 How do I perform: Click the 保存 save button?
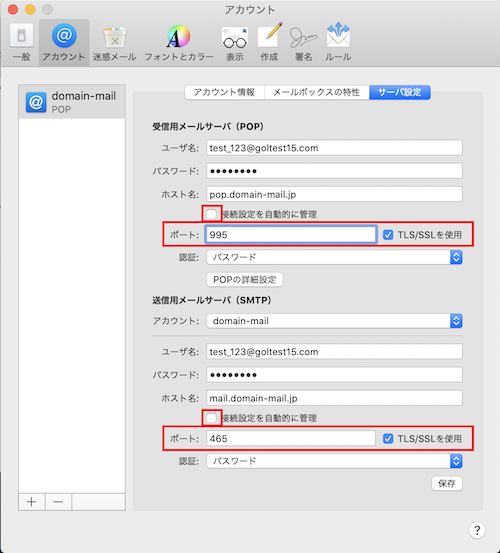pyautogui.click(x=447, y=483)
